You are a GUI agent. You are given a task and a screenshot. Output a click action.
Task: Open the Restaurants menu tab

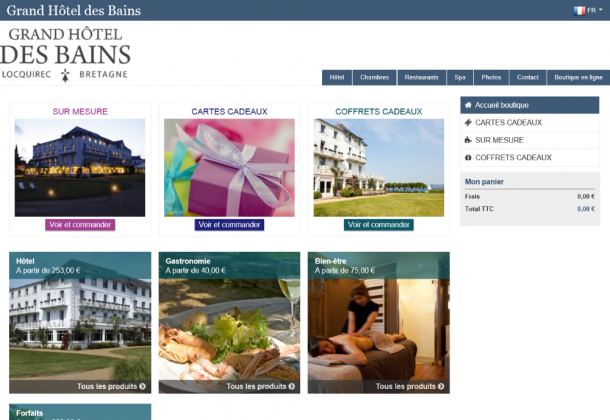click(x=421, y=77)
